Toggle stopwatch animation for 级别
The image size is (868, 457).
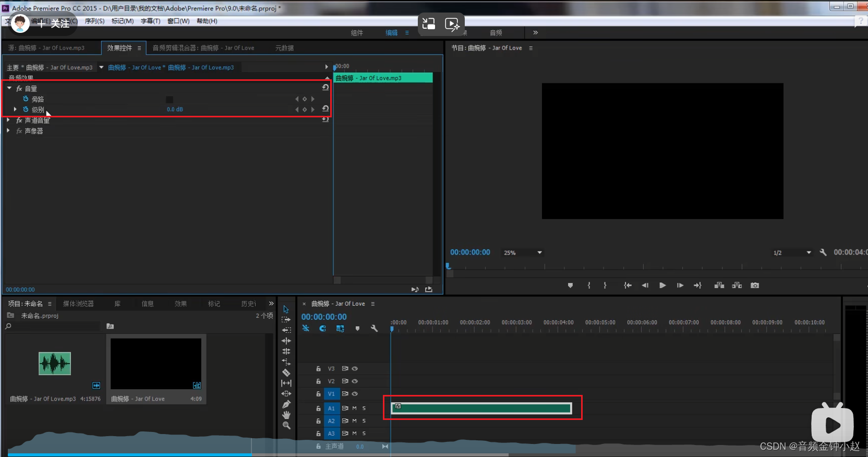click(26, 109)
